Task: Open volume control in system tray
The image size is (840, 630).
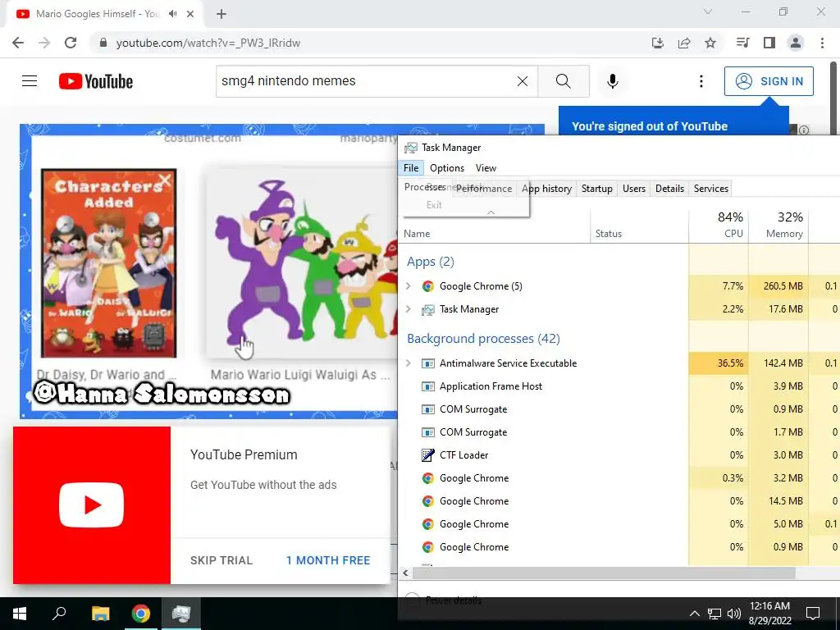Action: (x=734, y=614)
